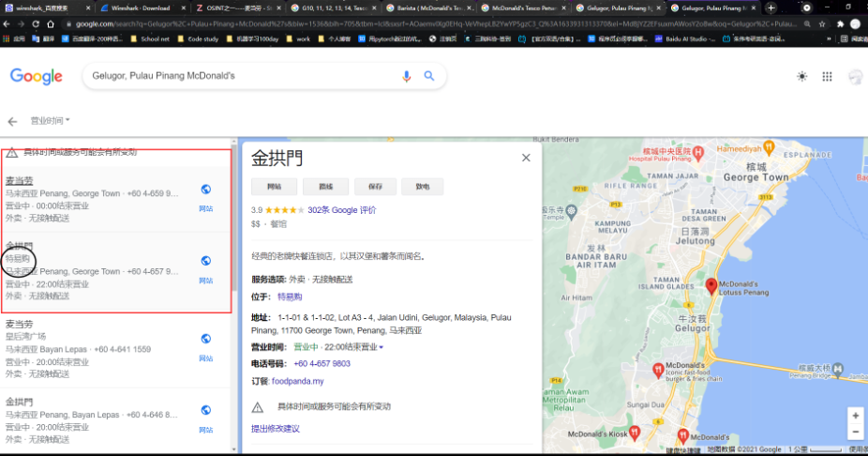Click the 保存 save button
Image resolution: width=868 pixels, height=456 pixels.
[375, 187]
